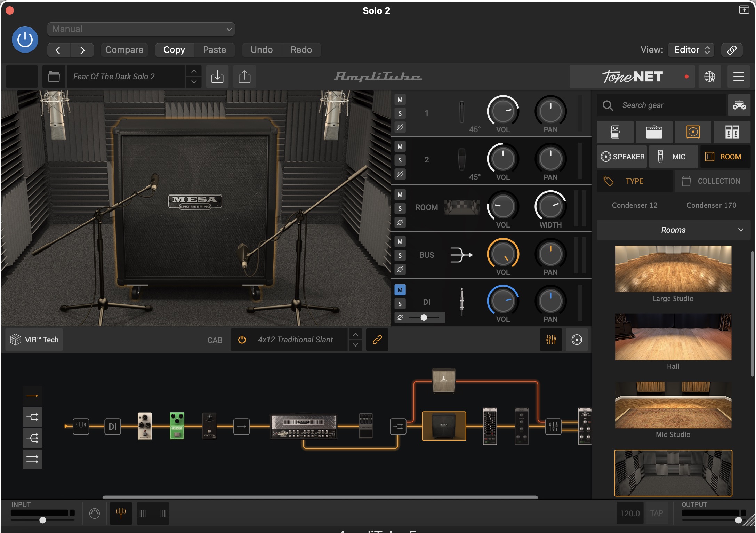Viewport: 756px width, 533px height.
Task: Click the link icon next to View
Action: point(732,50)
